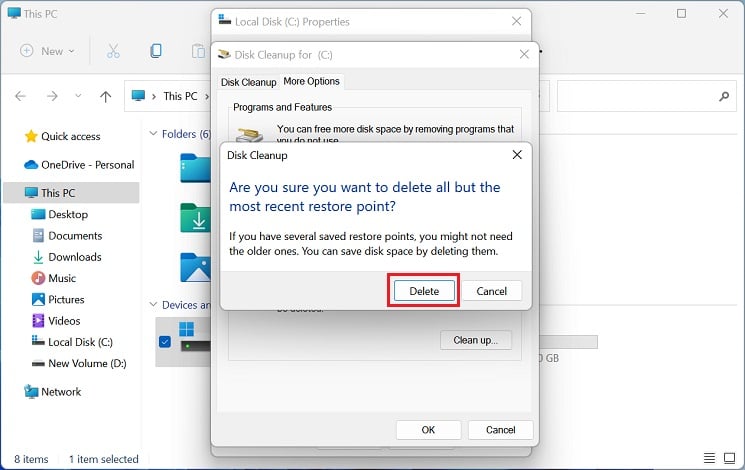
Task: Select This PC in the navigation pane
Action: tap(71, 192)
